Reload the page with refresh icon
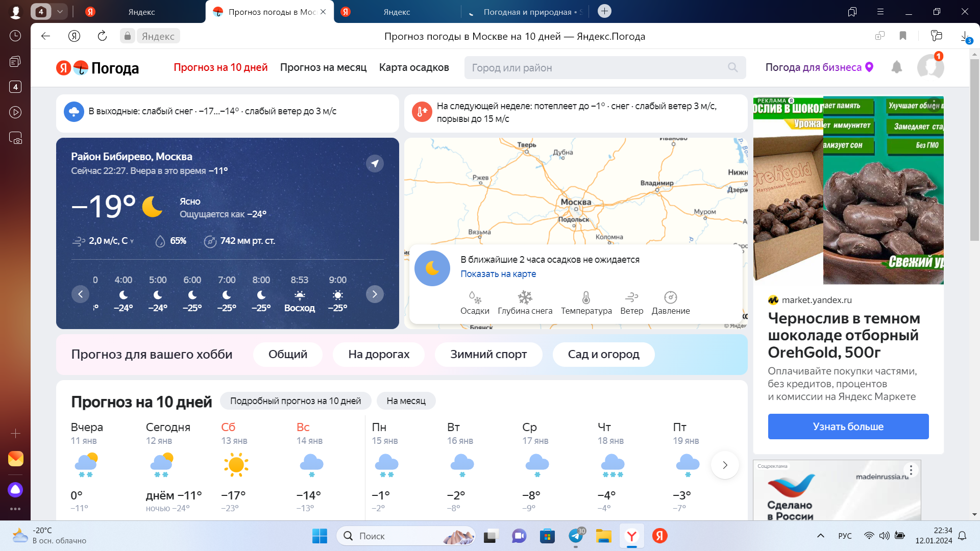 (x=102, y=36)
